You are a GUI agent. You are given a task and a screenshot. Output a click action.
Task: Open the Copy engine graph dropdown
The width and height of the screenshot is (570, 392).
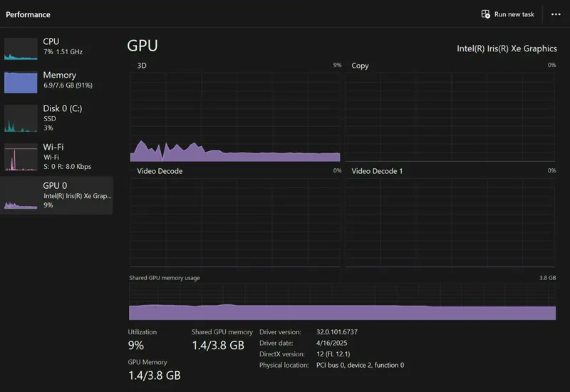click(360, 66)
